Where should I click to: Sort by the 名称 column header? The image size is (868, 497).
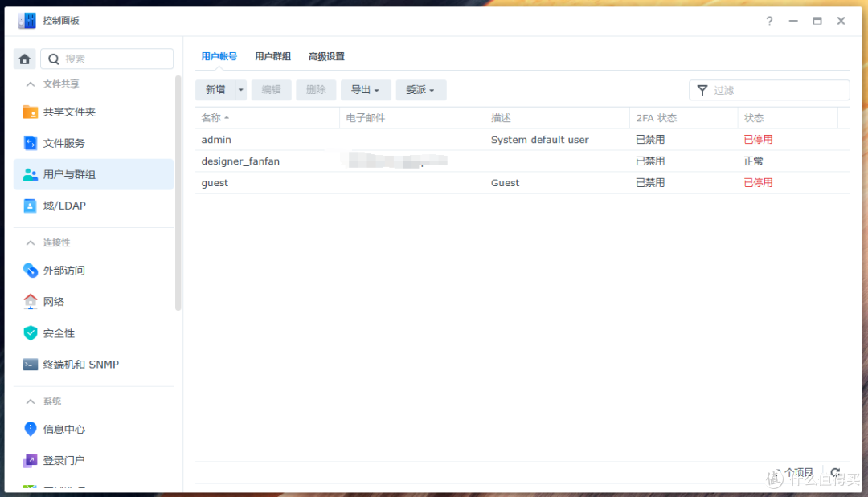click(x=267, y=118)
